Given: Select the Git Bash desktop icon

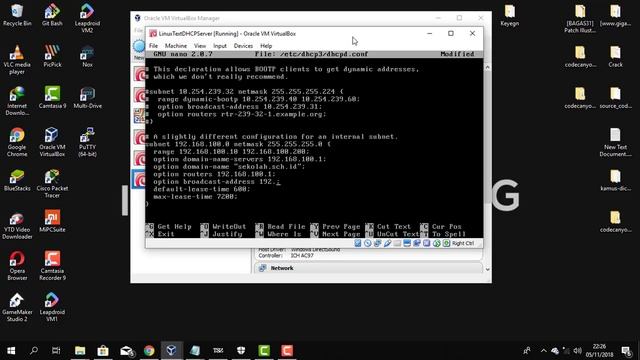Looking at the screenshot, I should pos(52,15).
